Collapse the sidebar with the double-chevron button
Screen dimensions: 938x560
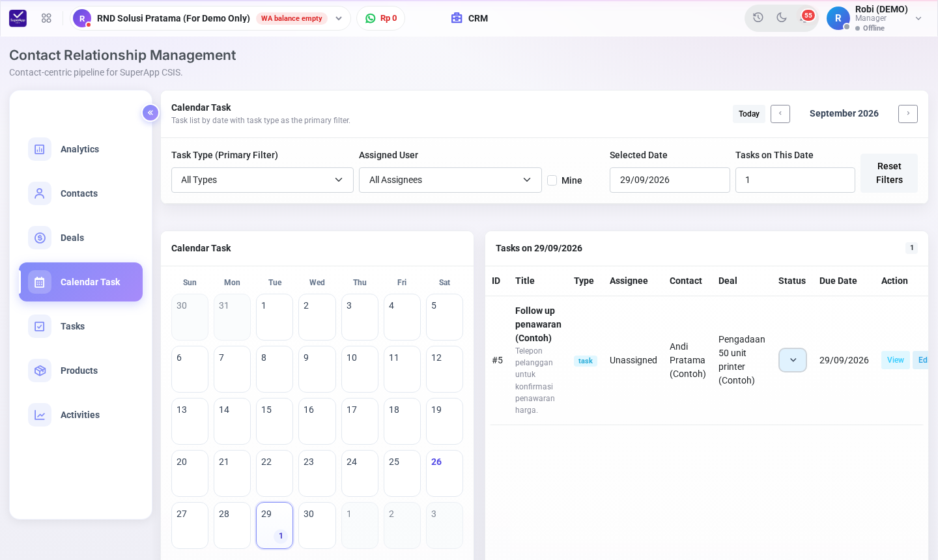150,113
